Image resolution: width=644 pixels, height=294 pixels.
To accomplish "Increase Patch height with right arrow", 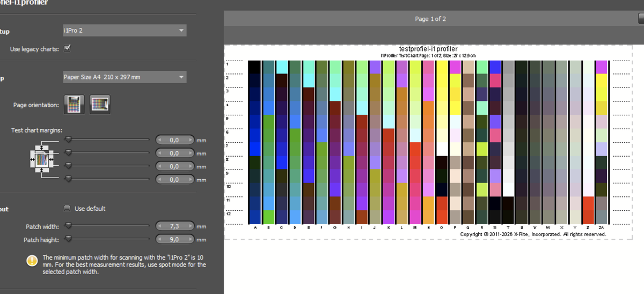I will click(190, 240).
